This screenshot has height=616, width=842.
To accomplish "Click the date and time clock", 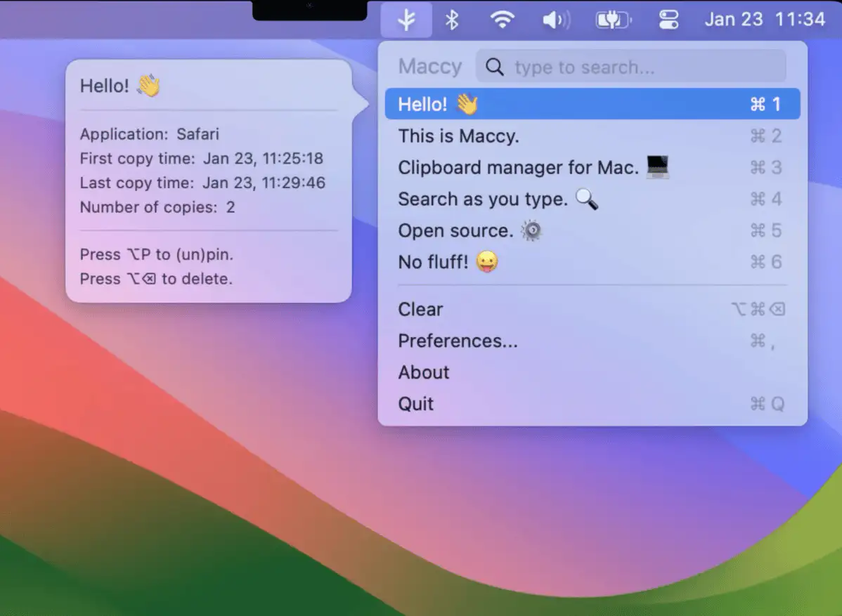I will pos(765,20).
